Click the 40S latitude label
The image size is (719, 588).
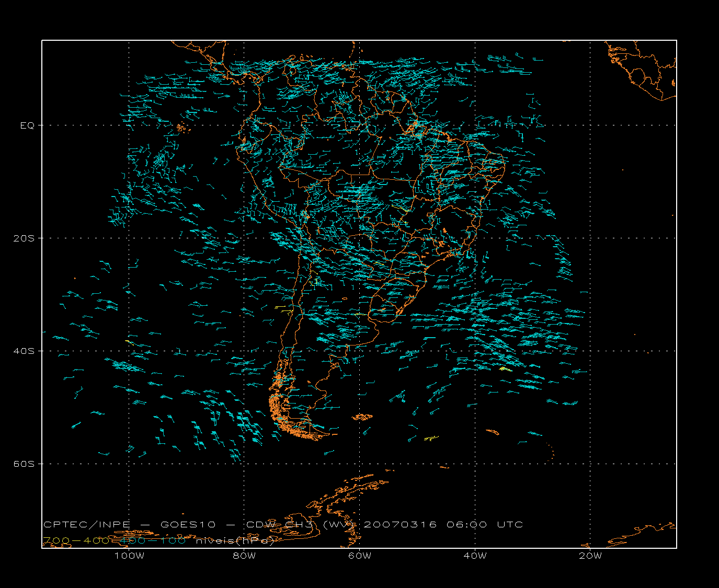tap(24, 351)
